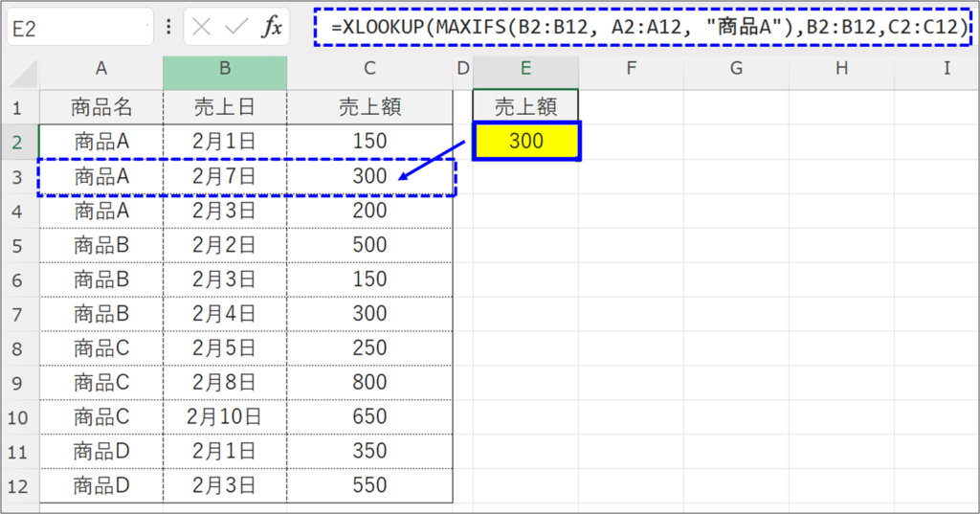The width and height of the screenshot is (980, 514).
Task: Click the 売上額 header cell in E1
Action: point(525,107)
